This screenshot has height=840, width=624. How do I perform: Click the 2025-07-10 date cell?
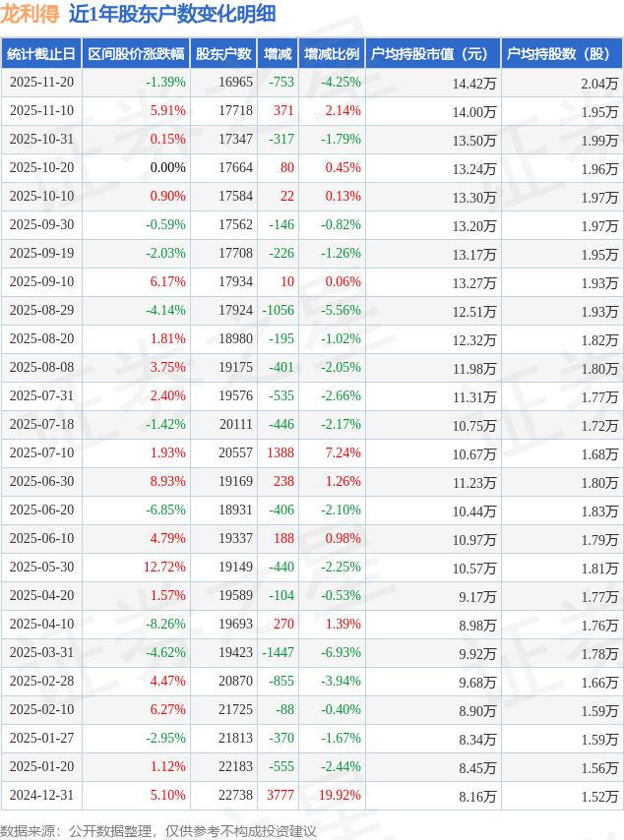41,453
